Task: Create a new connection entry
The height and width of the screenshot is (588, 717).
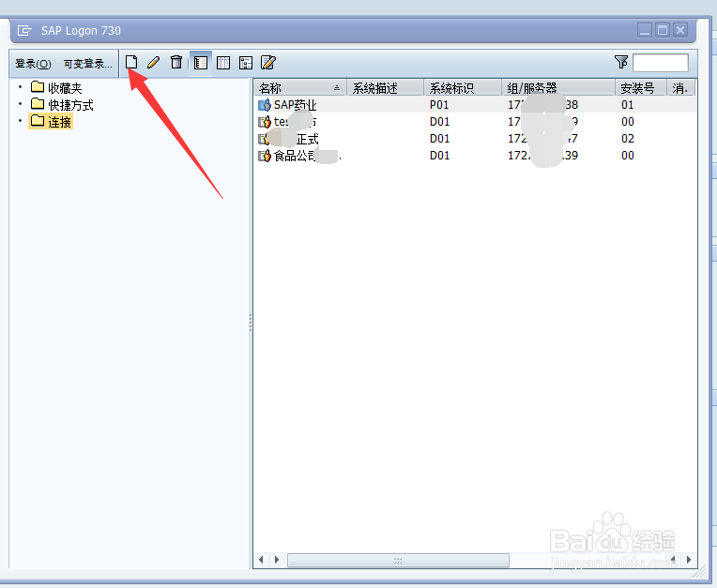Action: [131, 62]
